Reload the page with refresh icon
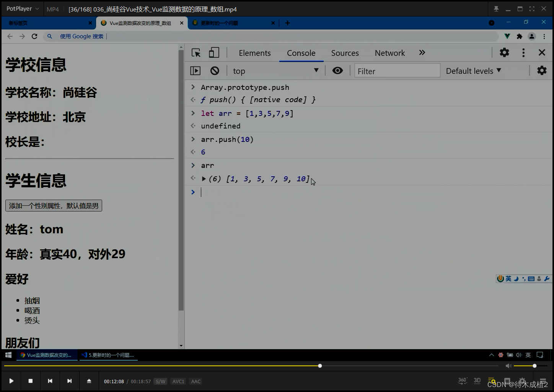The height and width of the screenshot is (392, 554). [x=34, y=36]
